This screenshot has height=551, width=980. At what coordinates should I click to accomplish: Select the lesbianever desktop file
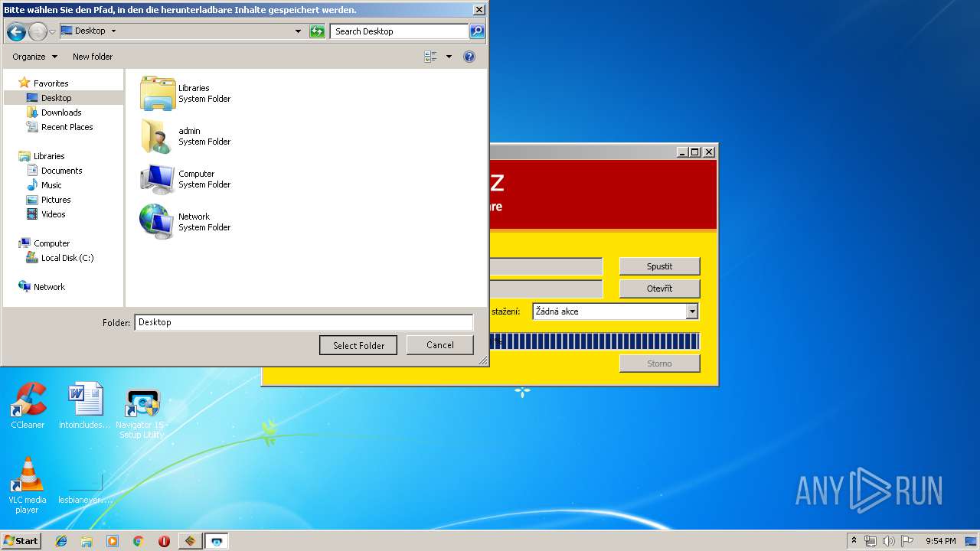tap(85, 489)
